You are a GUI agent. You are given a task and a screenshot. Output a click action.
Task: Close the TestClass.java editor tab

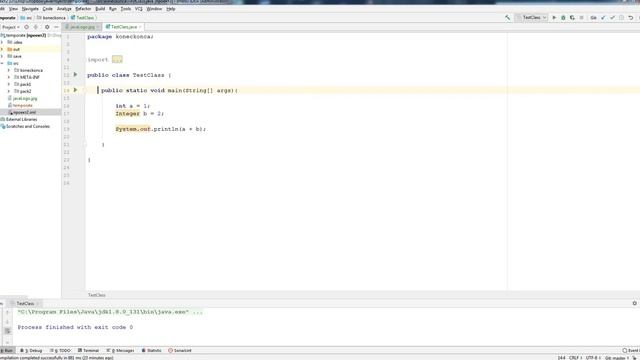tap(140, 27)
